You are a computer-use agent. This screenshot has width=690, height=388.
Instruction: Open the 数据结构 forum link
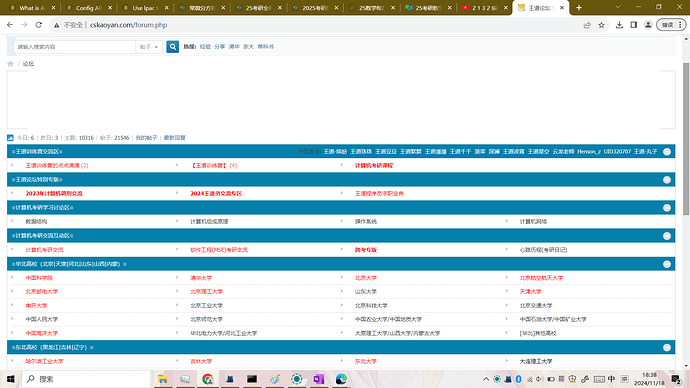click(36, 222)
